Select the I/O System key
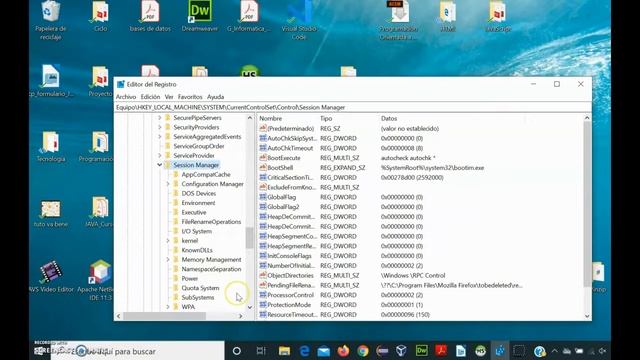 click(196, 231)
